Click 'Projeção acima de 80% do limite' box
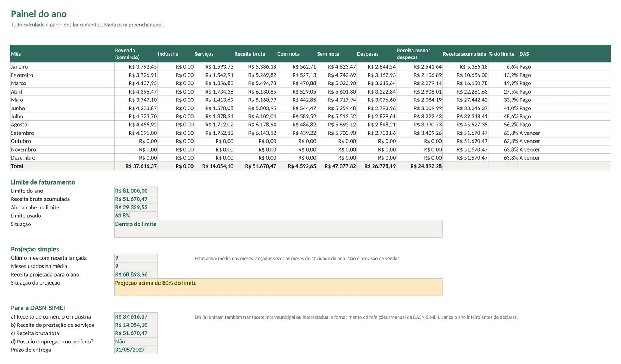621x364 pixels. click(x=278, y=287)
